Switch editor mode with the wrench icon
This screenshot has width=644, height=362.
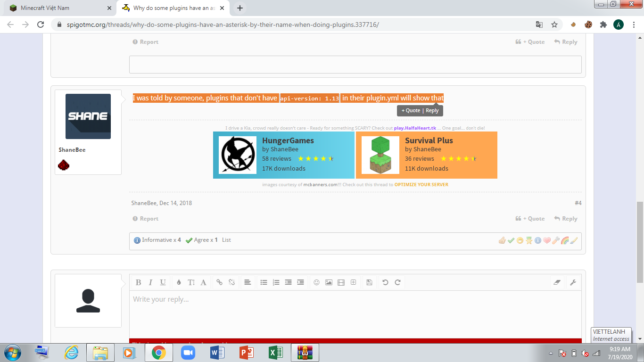tap(573, 282)
